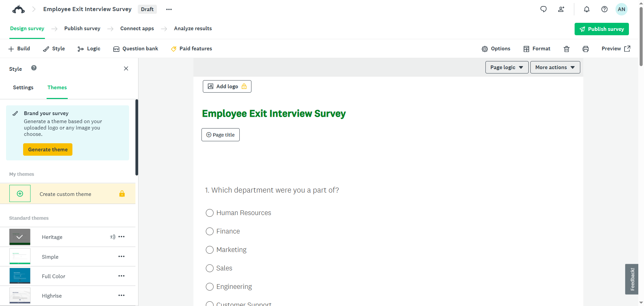644x306 pixels.
Task: Open the Style brush tool
Action: pos(54,49)
